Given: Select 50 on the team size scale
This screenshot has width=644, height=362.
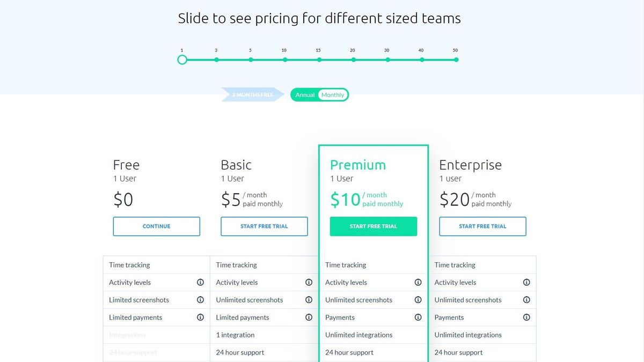Looking at the screenshot, I should click(x=456, y=60).
